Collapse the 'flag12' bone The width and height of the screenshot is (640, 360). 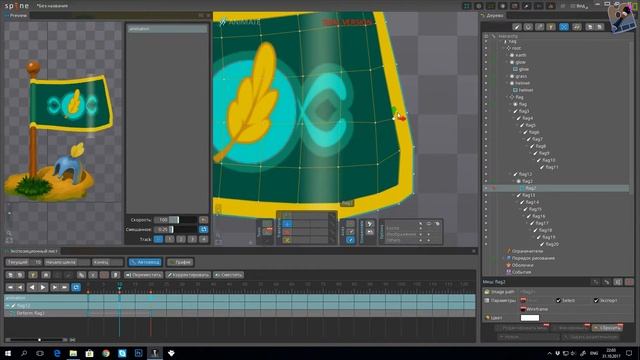pos(510,174)
